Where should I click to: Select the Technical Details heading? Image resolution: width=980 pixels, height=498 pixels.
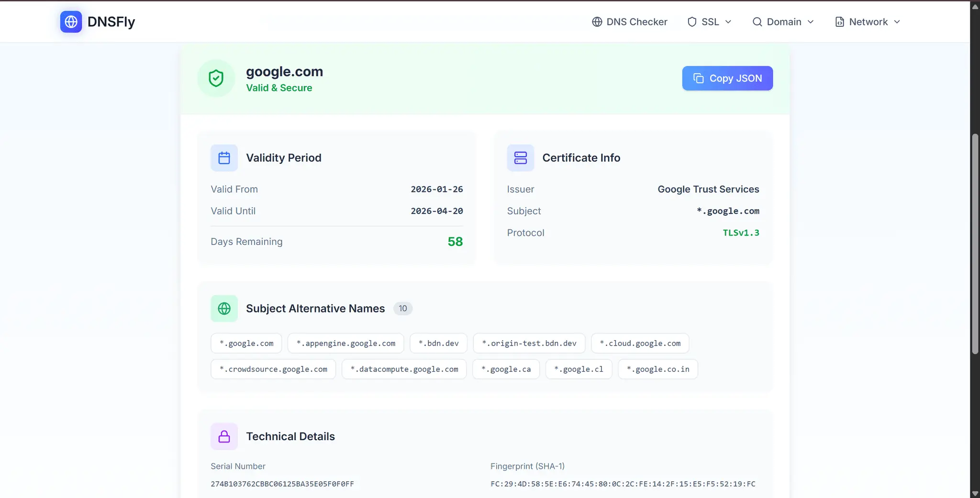pos(290,436)
